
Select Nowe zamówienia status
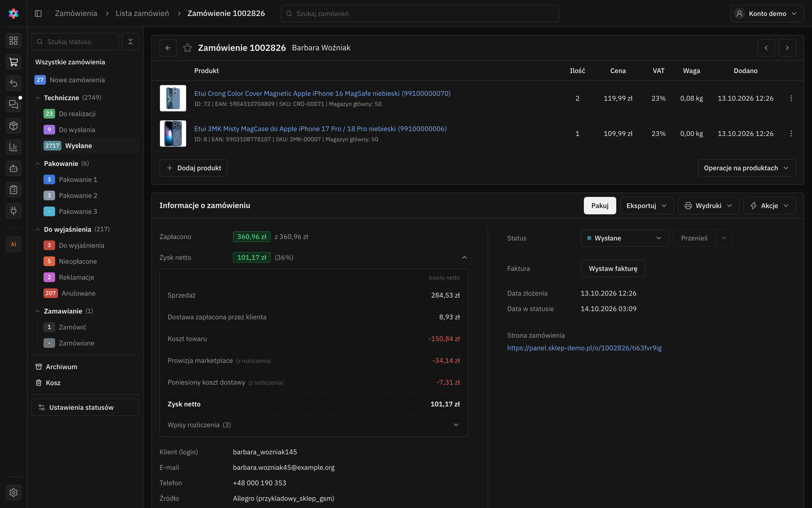[77, 80]
